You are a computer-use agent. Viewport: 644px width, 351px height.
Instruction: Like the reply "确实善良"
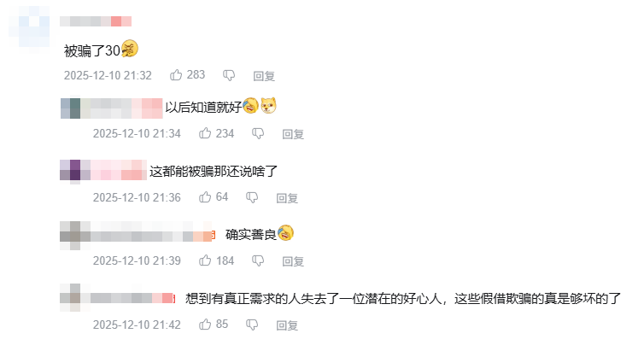[206, 260]
